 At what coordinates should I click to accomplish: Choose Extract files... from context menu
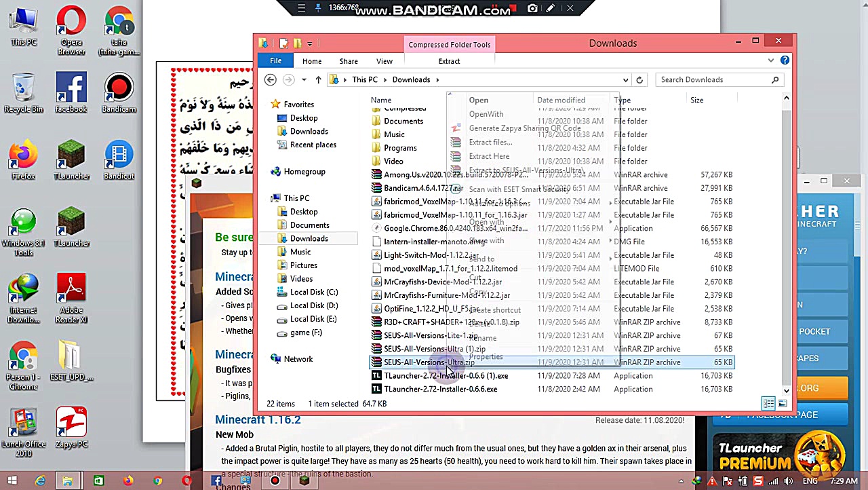pyautogui.click(x=490, y=143)
